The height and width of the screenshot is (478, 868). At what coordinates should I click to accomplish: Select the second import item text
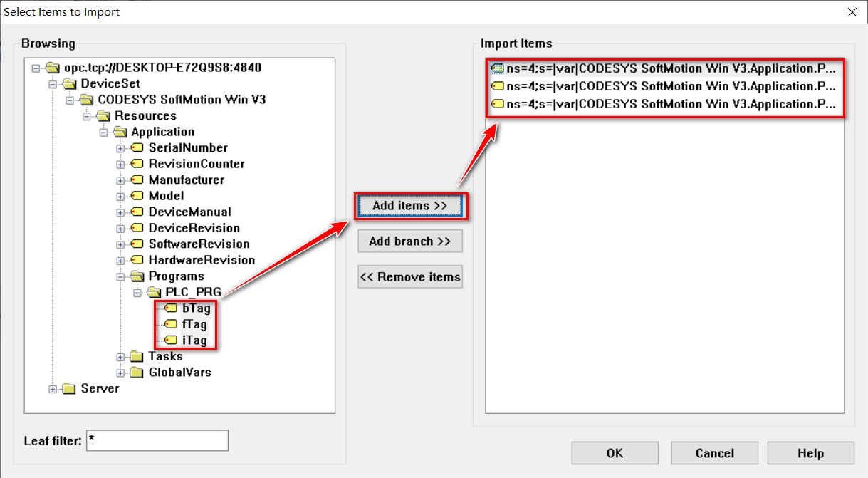(671, 86)
